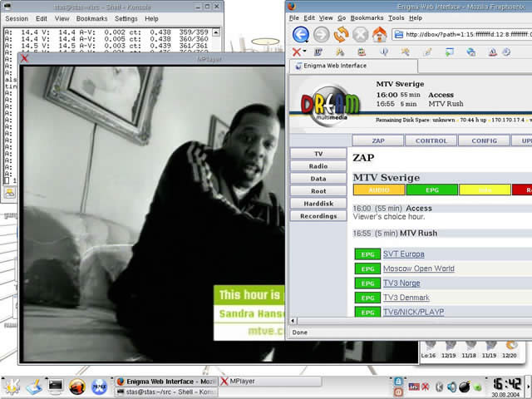This screenshot has width=532, height=399.
Task: Click the left arrow of the horizontal scrollbar
Action: [293, 321]
